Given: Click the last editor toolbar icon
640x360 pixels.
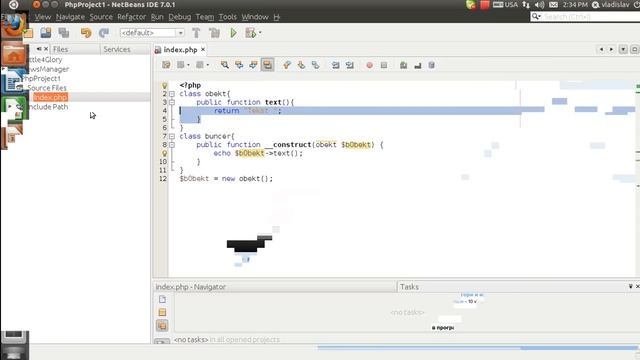Looking at the screenshot, I should coord(431,65).
